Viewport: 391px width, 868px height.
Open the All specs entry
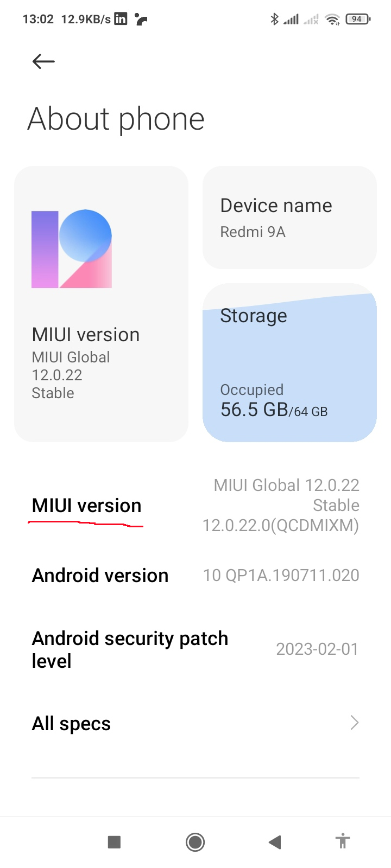72,724
